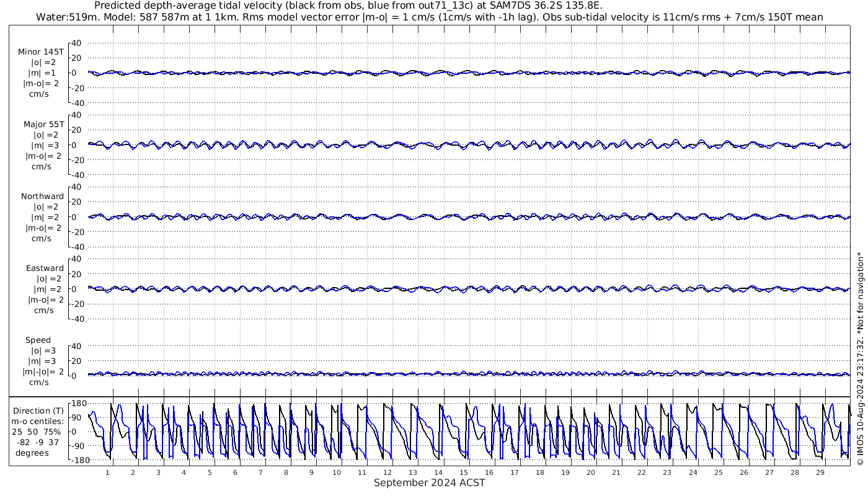Click the '40' tick of the Minor 145T axis
The width and height of the screenshot is (868, 496).
pyautogui.click(x=77, y=43)
